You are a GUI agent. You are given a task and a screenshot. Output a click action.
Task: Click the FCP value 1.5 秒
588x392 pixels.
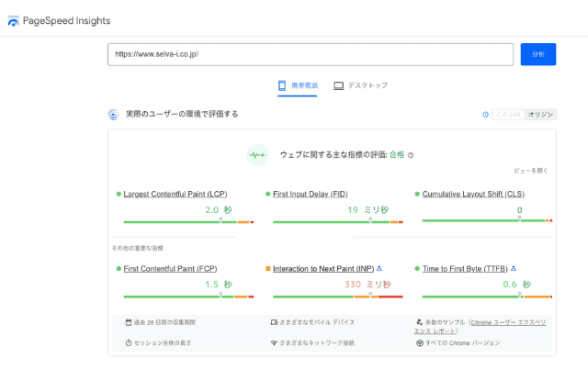[219, 285]
